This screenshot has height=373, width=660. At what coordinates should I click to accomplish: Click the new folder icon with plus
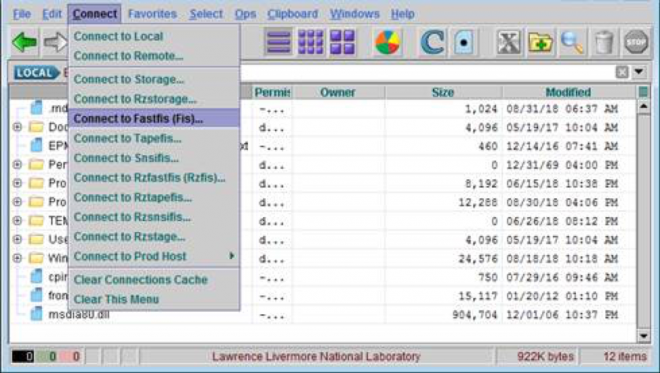(540, 42)
